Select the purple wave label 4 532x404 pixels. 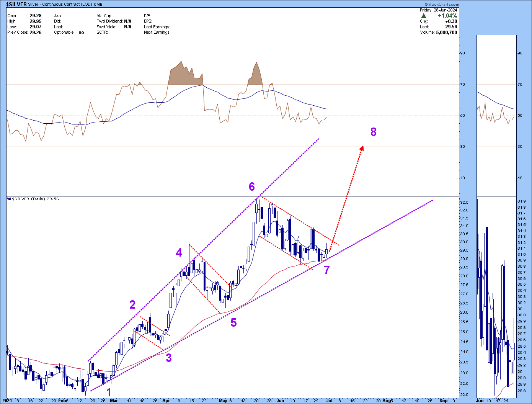(x=179, y=252)
